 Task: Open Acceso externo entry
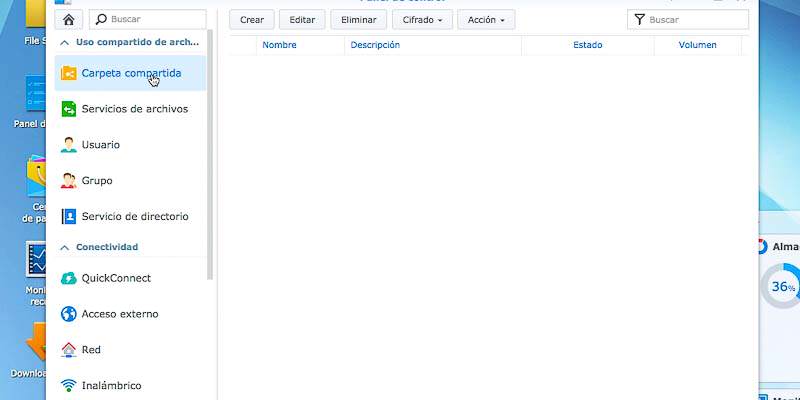[x=131, y=314]
